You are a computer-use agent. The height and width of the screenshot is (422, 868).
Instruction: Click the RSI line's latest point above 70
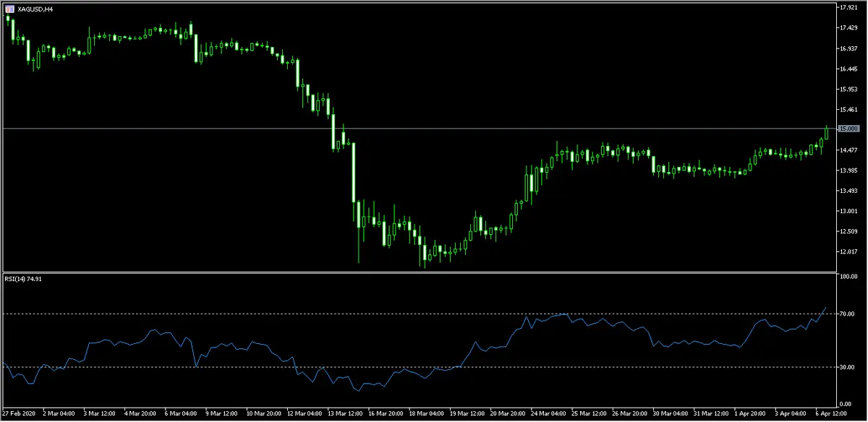pos(826,308)
